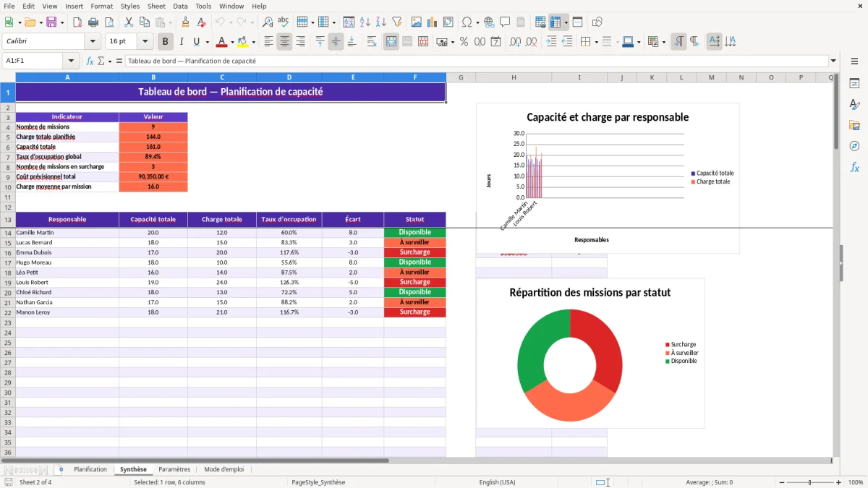Format as Percent icon
868x488 pixels.
(x=464, y=42)
